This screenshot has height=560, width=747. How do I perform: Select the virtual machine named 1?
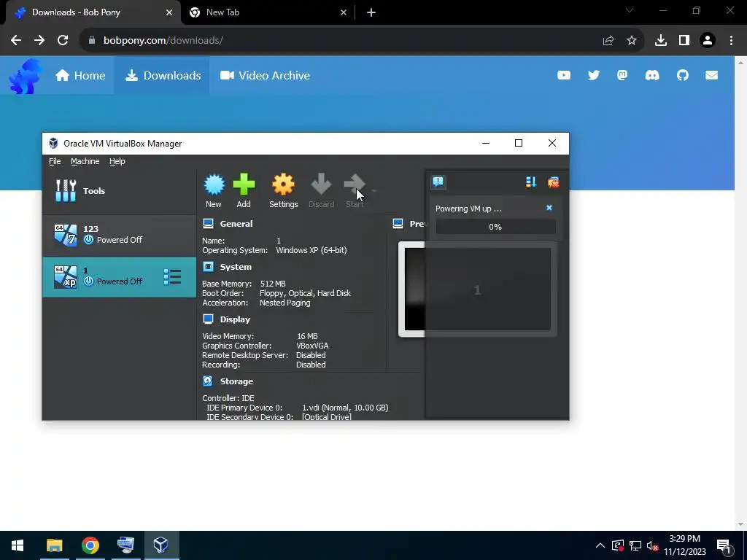pyautogui.click(x=119, y=276)
